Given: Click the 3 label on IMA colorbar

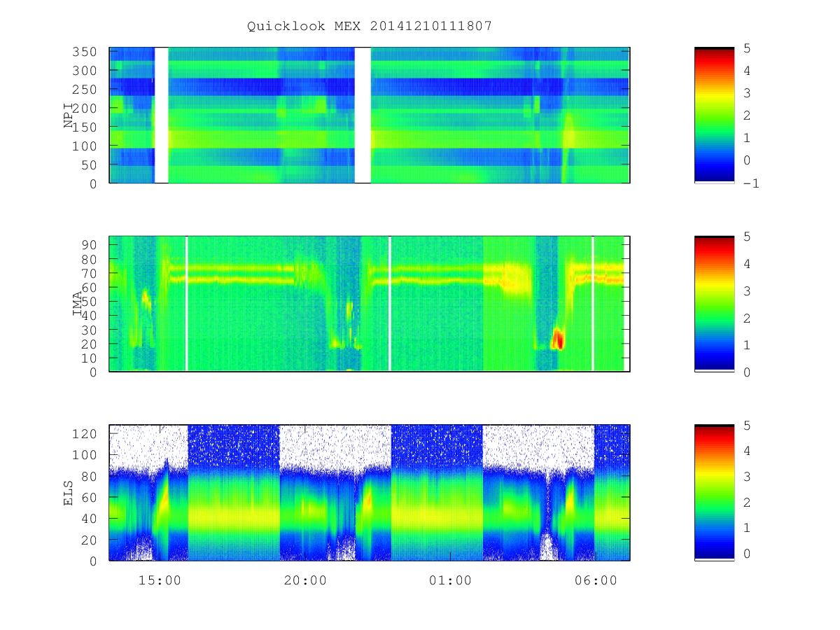Looking at the screenshot, I should point(748,290).
